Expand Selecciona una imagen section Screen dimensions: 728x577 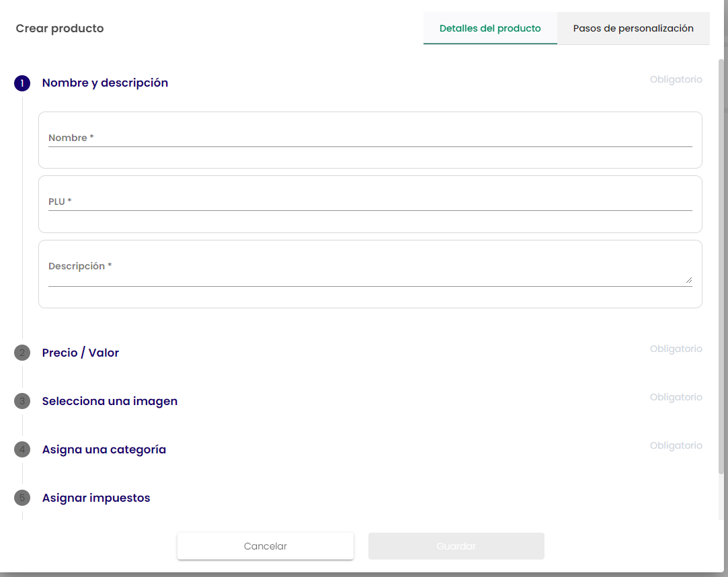pyautogui.click(x=110, y=401)
